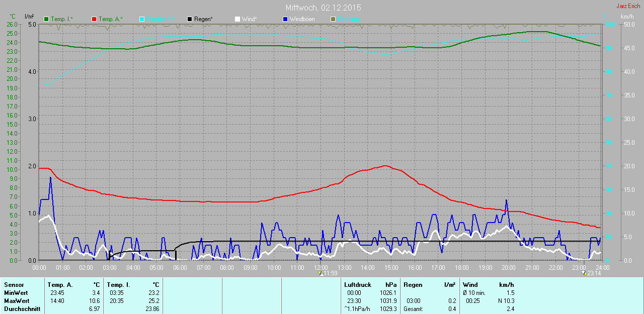
Task: Click the '1031.9' pressure value
Action: [x=389, y=301]
